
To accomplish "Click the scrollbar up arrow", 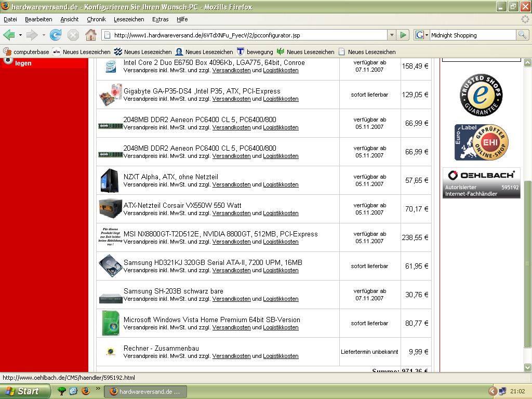I will click(x=528, y=62).
